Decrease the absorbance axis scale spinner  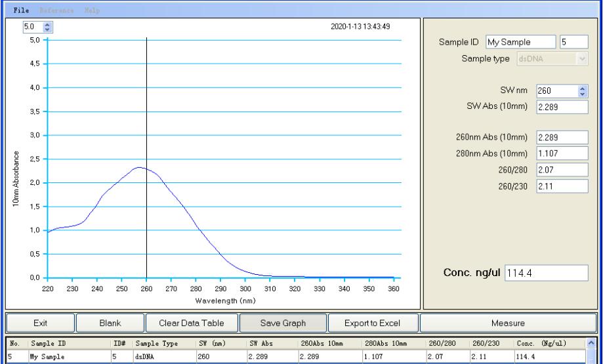47,30
